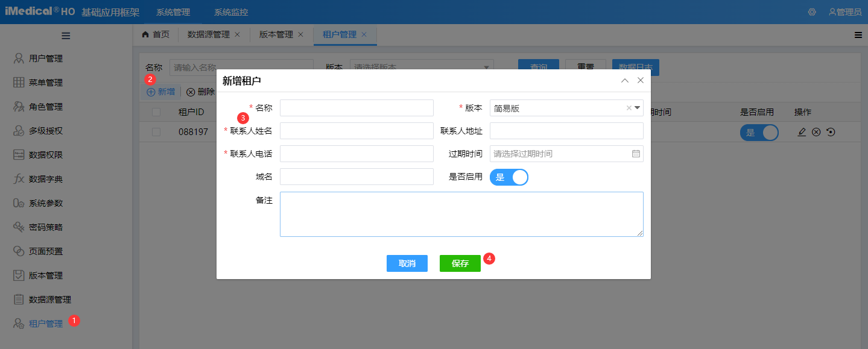The height and width of the screenshot is (349, 868).
Task: Click the settings gear icon in header
Action: 812,12
